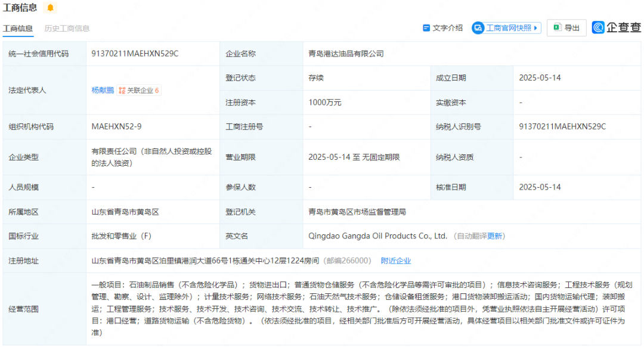Screen dimensions: 644x347
Task: Switch to 工商信息 tab
Action: (18, 29)
